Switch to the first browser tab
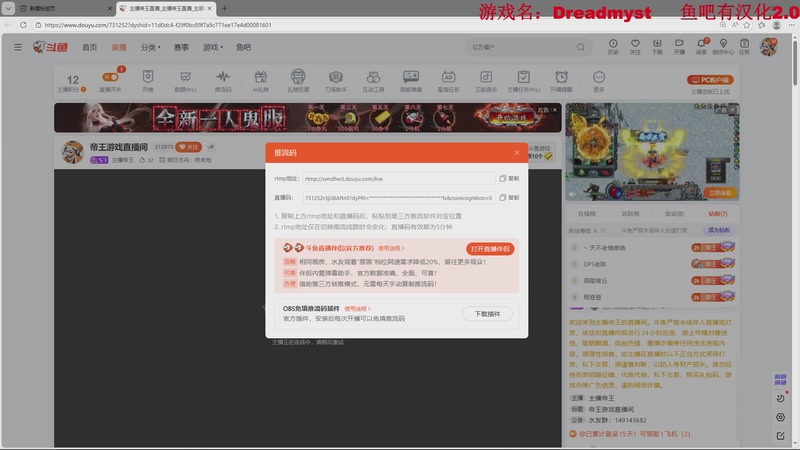This screenshot has width=800, height=450. pos(65,8)
